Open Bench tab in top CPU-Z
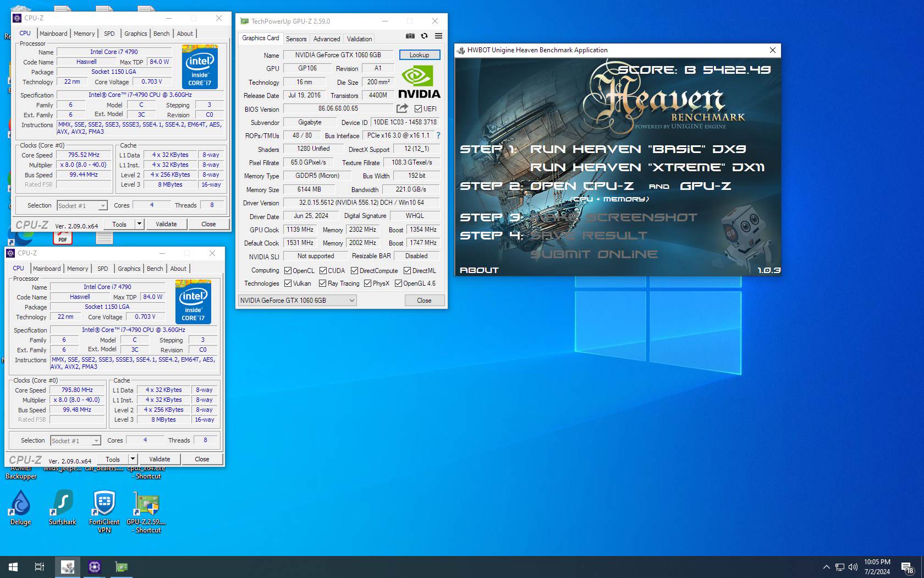This screenshot has width=924, height=578. (161, 34)
